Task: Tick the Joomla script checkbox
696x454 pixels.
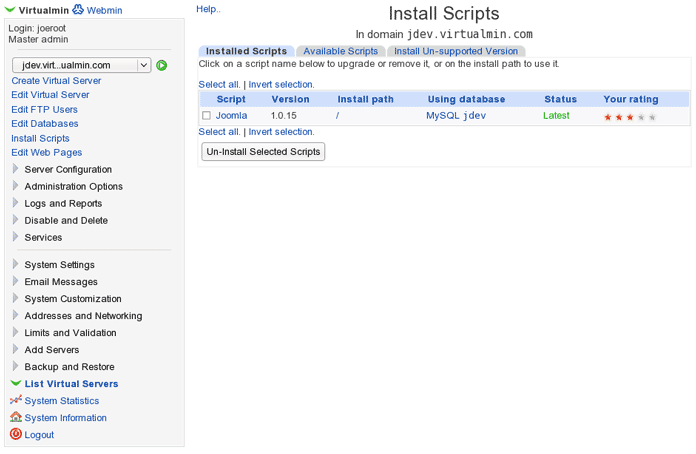Action: [x=207, y=116]
